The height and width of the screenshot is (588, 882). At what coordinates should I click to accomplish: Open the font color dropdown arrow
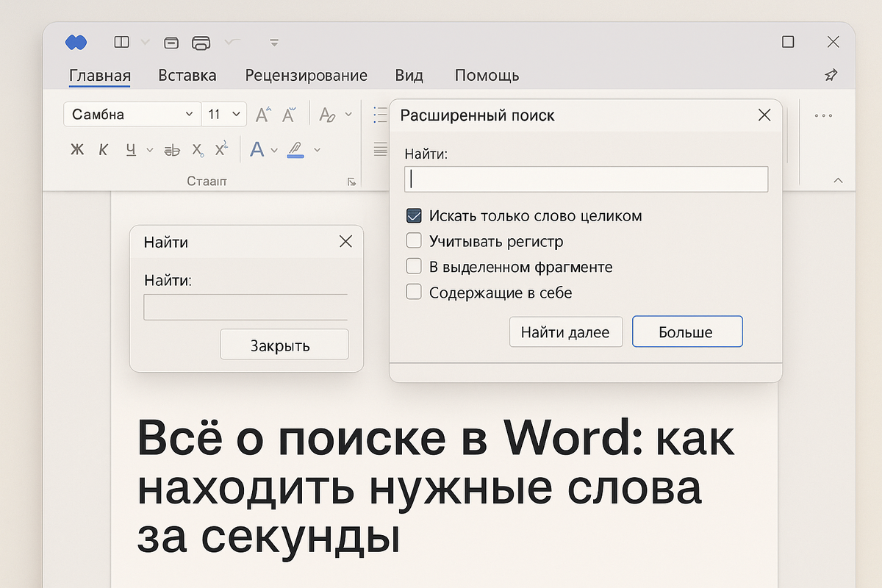pyautogui.click(x=274, y=150)
